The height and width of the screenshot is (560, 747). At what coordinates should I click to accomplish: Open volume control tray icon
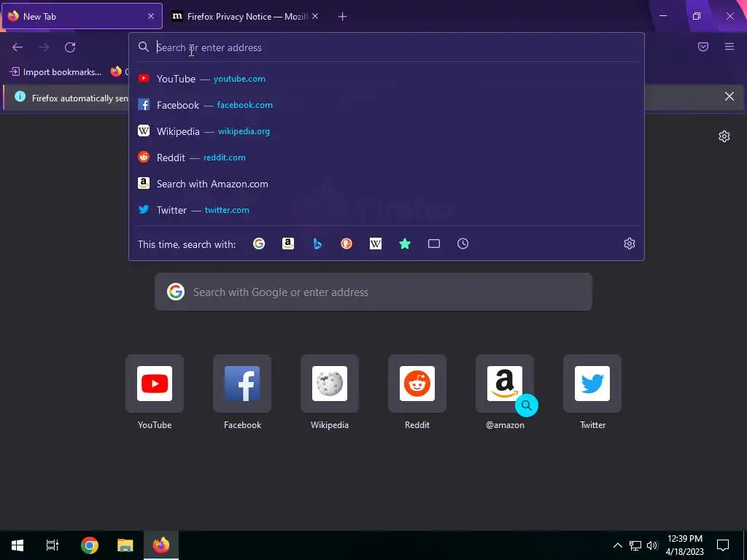[652, 545]
